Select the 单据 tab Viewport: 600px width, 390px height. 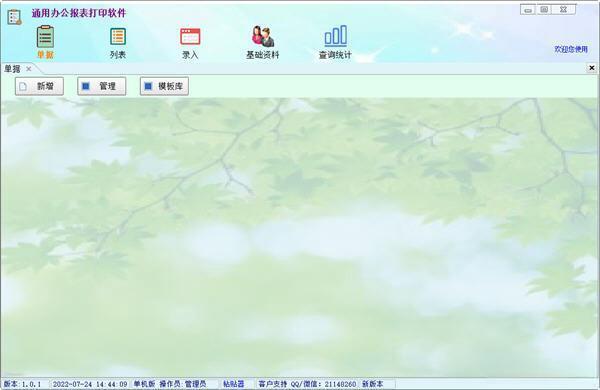pyautogui.click(x=12, y=69)
